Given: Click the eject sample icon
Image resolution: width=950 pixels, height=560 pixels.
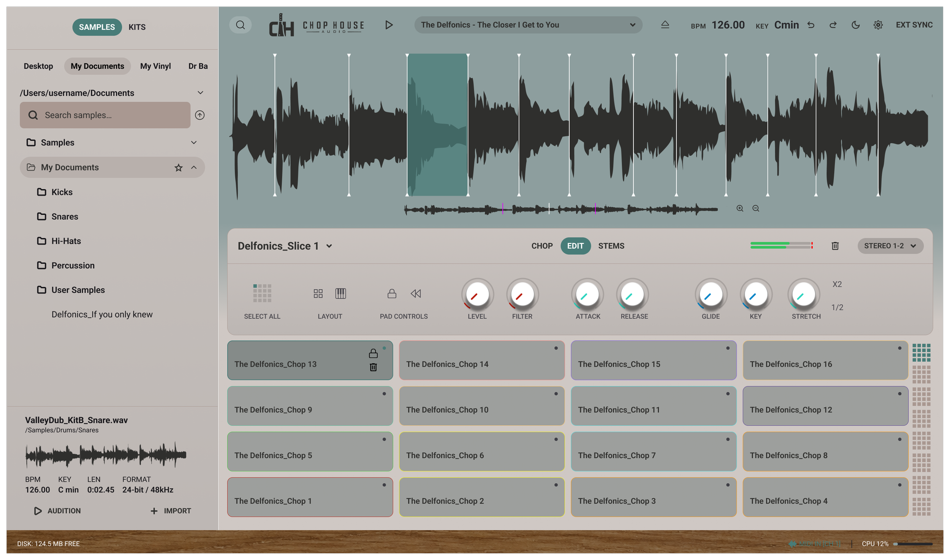Looking at the screenshot, I should (x=665, y=25).
